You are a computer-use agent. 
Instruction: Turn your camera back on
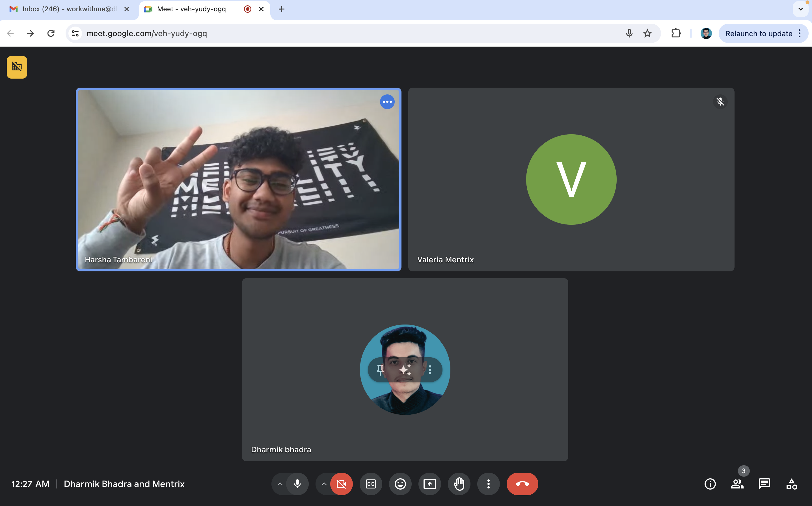click(342, 484)
